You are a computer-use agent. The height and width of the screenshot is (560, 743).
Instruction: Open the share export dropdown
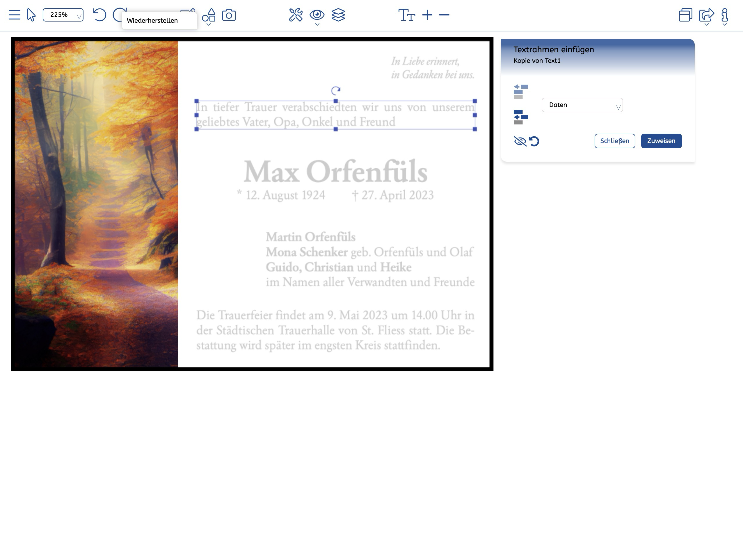706,15
